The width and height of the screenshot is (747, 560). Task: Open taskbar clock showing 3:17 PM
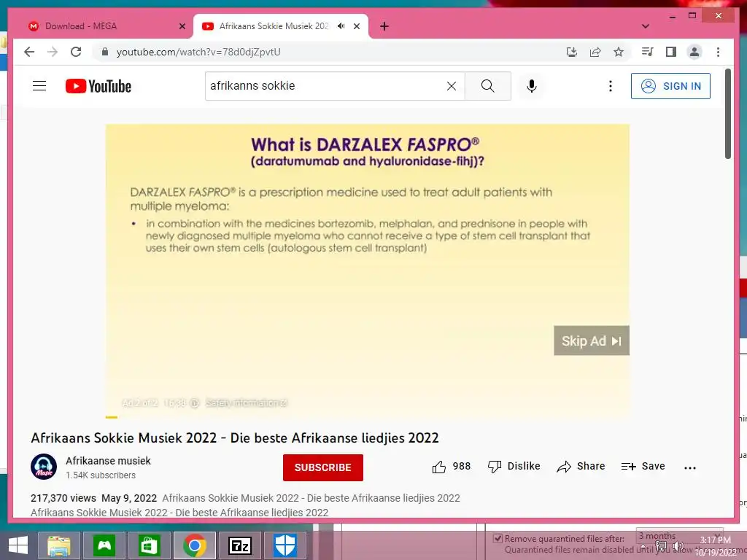(x=715, y=546)
